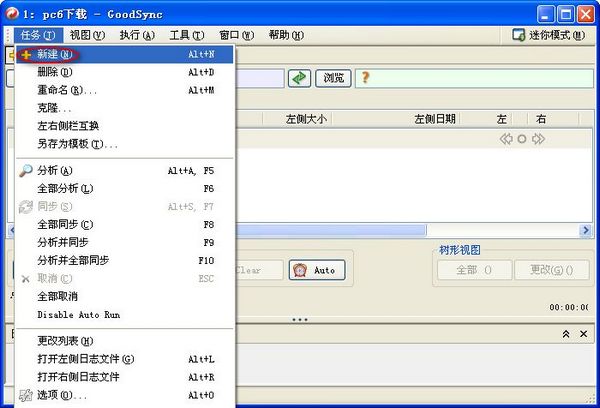This screenshot has height=408, width=600.
Task: Select 全部取消 menu entry
Action: [124, 296]
